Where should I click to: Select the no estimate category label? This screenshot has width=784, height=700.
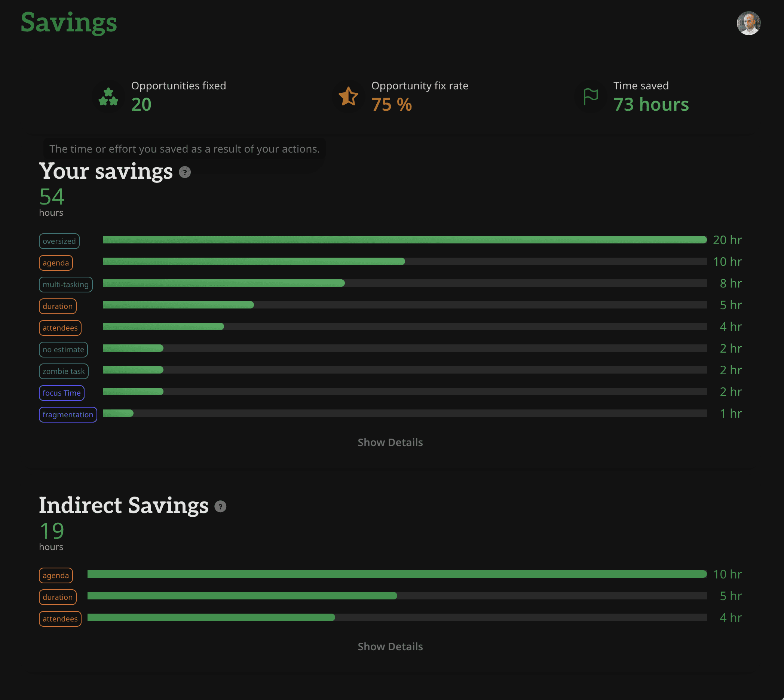63,350
